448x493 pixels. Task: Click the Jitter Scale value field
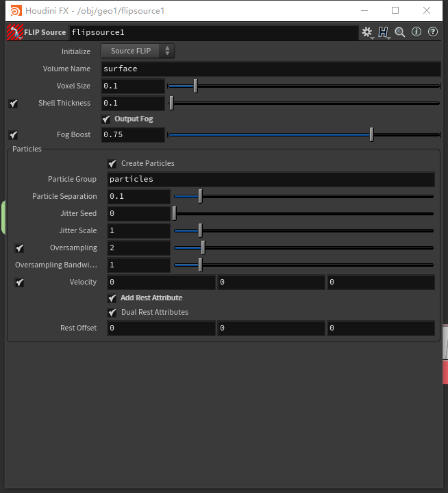[x=139, y=230]
